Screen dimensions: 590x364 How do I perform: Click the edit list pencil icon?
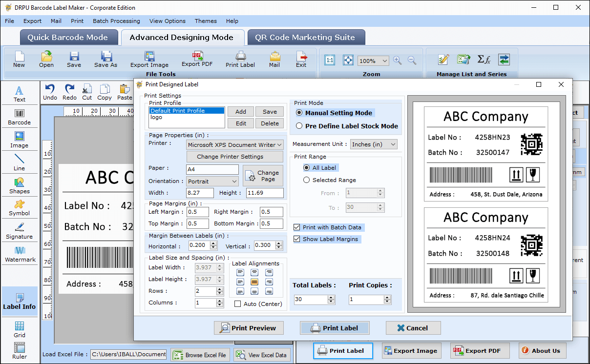tap(443, 60)
